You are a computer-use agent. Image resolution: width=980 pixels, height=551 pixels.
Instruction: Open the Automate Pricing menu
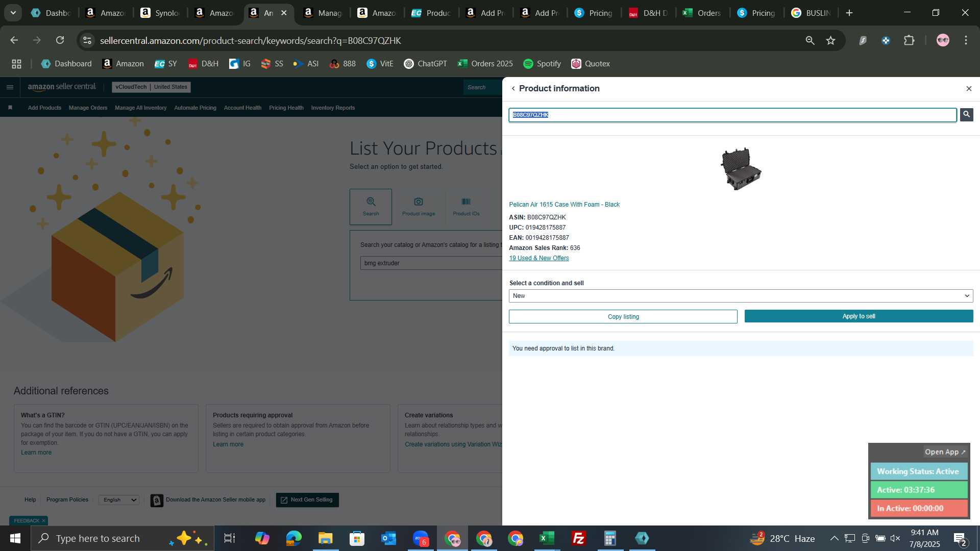tap(195, 108)
